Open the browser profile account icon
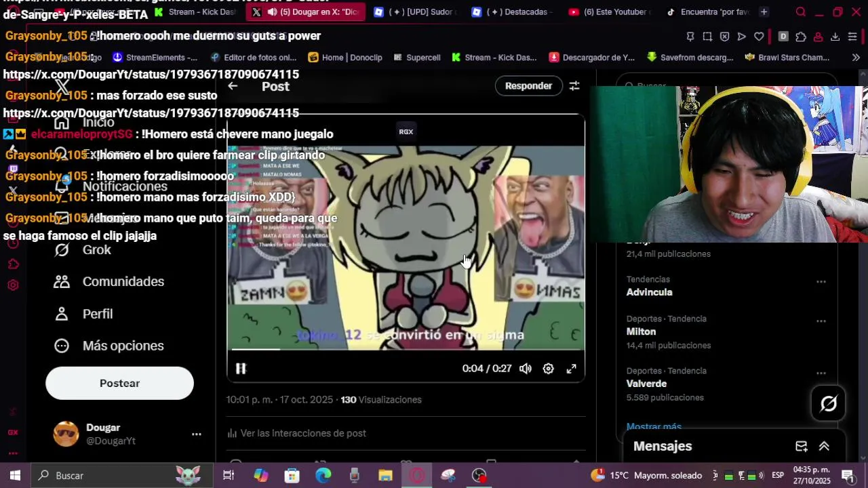The image size is (868, 488). 818,37
